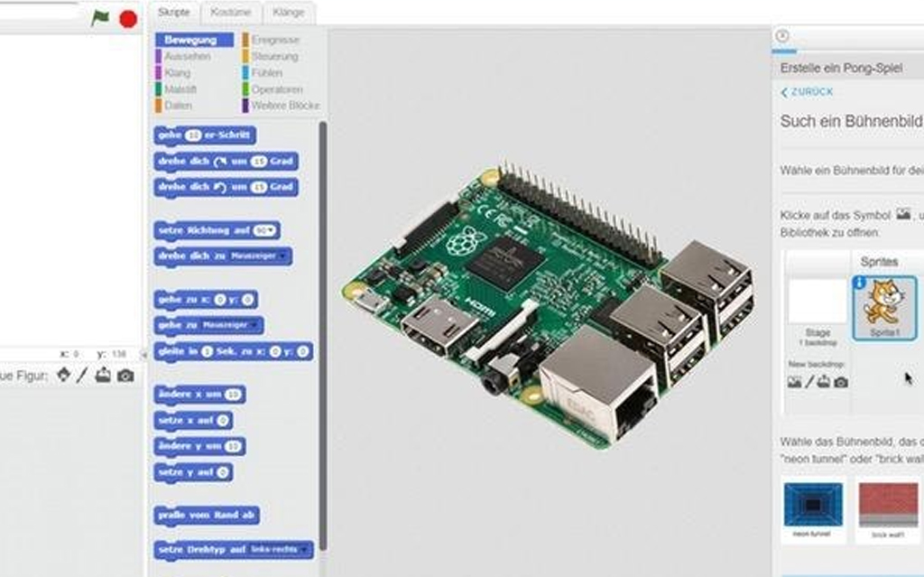Click degree field in clockwise drehe dich block
924x577 pixels.
click(x=259, y=161)
